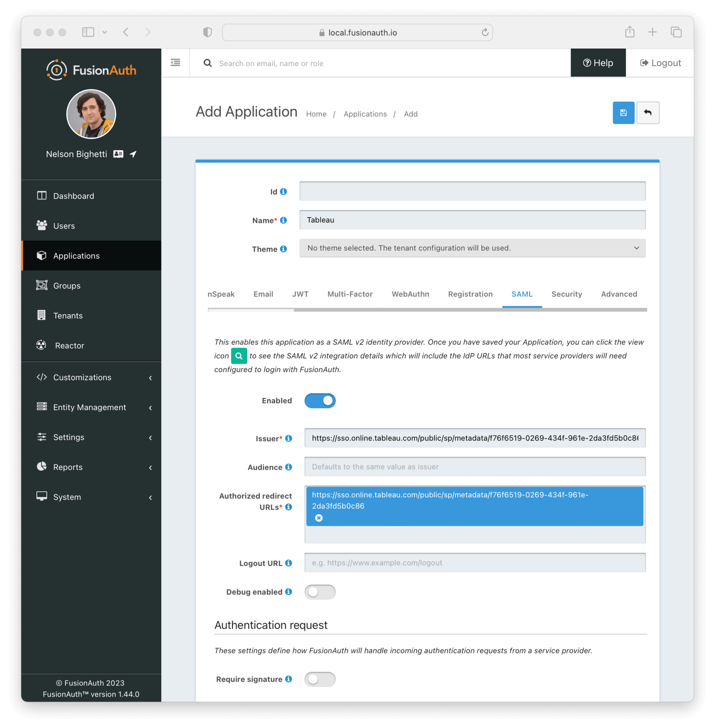Open a new Safari tab with plus icon
Screen dimensions: 715x728
652,32
